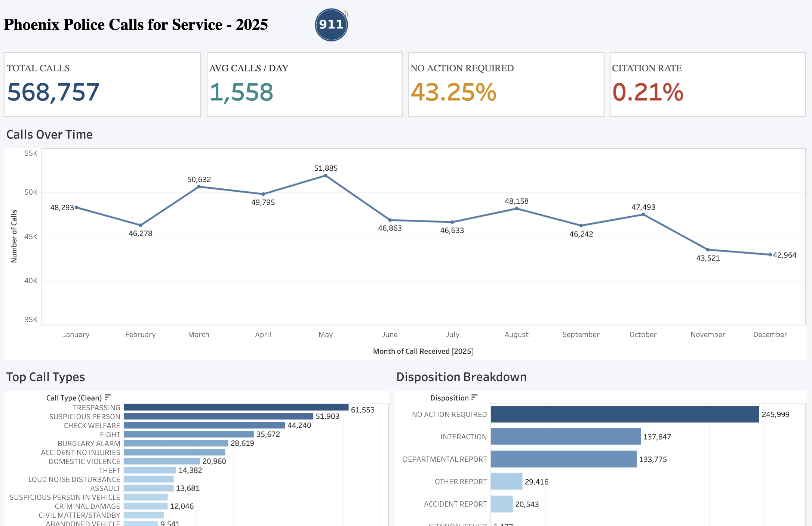Click the October data point labeled 47,493
Viewport: 812px width, 526px height.
coord(643,214)
